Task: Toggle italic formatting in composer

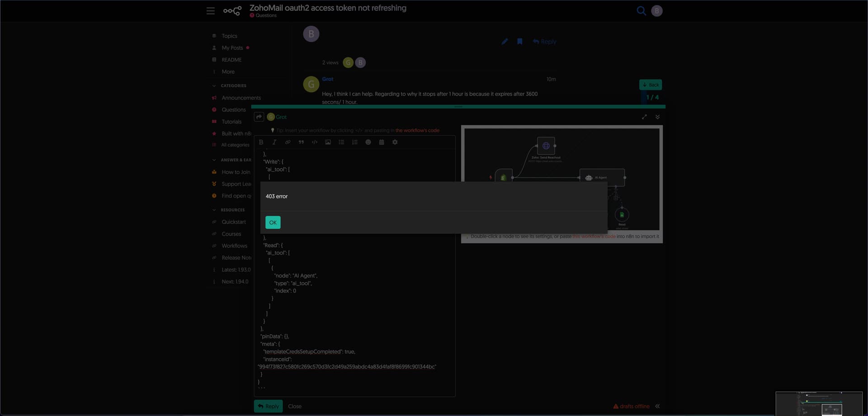Action: click(274, 142)
